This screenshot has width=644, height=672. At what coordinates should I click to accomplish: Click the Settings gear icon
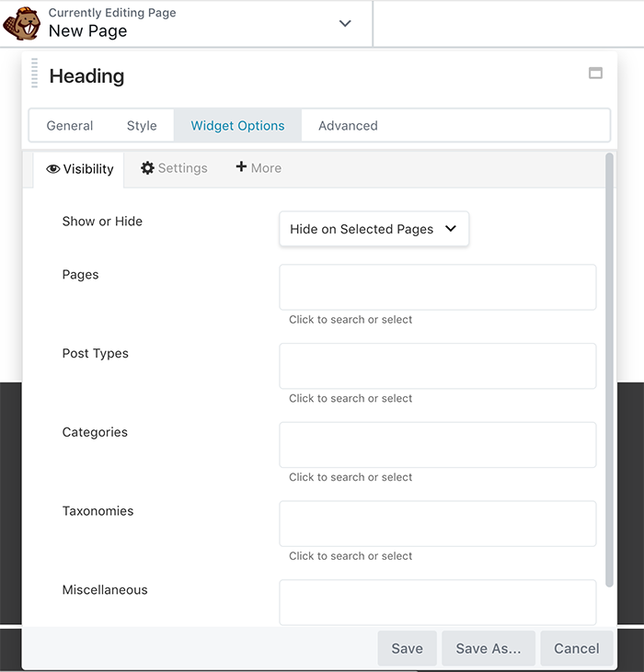point(147,168)
